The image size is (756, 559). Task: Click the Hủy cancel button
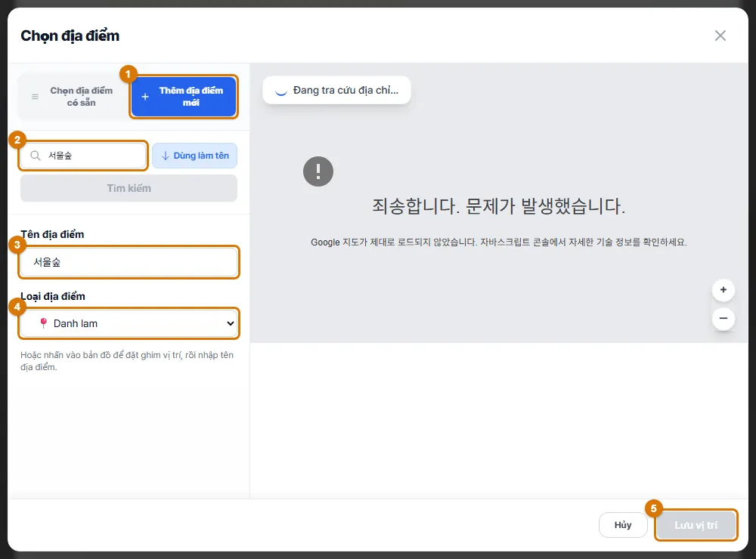623,525
